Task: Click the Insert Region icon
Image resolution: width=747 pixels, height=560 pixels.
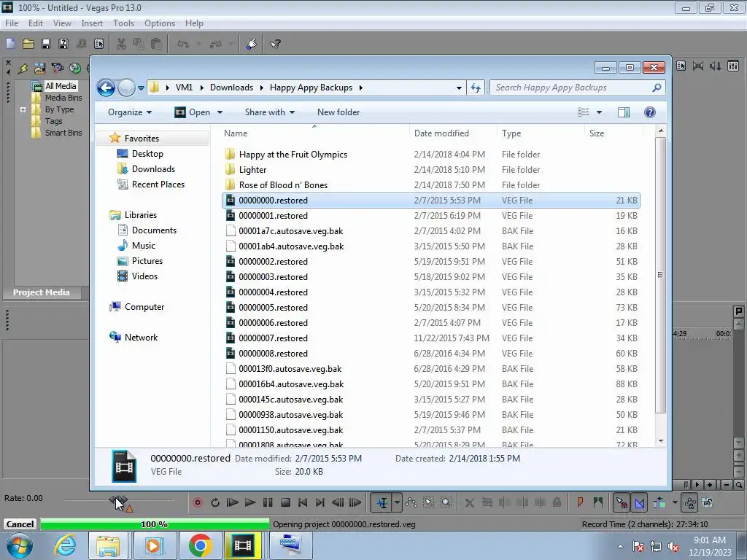Action: point(598,502)
